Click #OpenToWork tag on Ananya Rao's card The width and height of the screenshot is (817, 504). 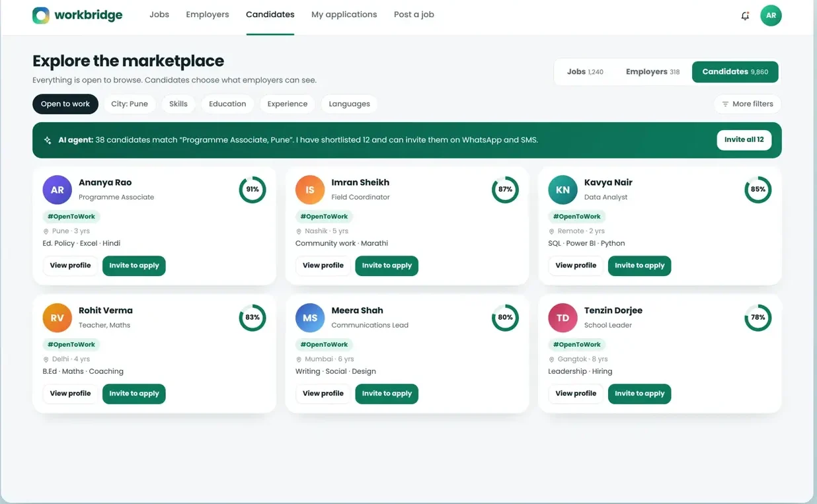pyautogui.click(x=71, y=217)
